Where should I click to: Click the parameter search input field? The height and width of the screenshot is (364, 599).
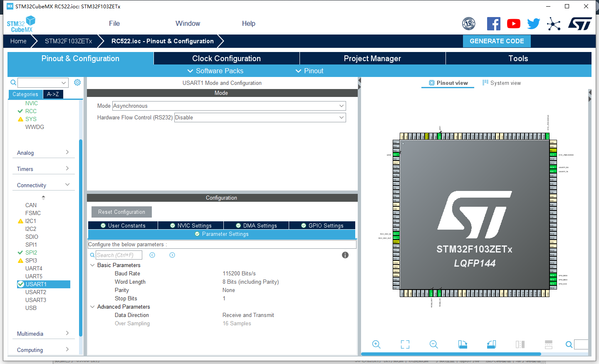119,255
